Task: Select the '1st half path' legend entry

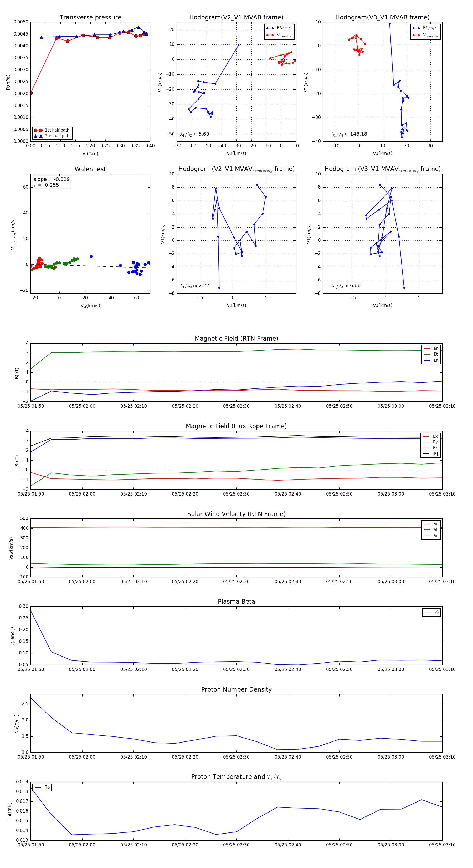Action: click(x=52, y=130)
